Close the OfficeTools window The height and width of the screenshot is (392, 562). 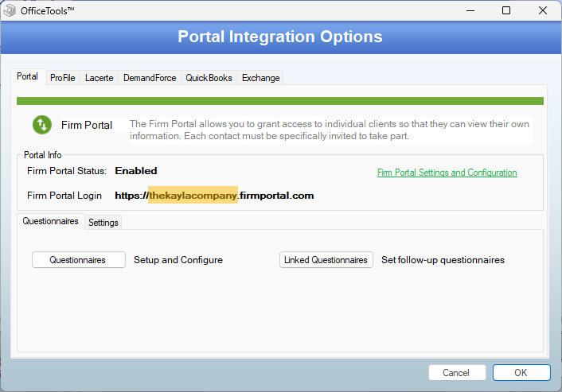click(x=543, y=11)
